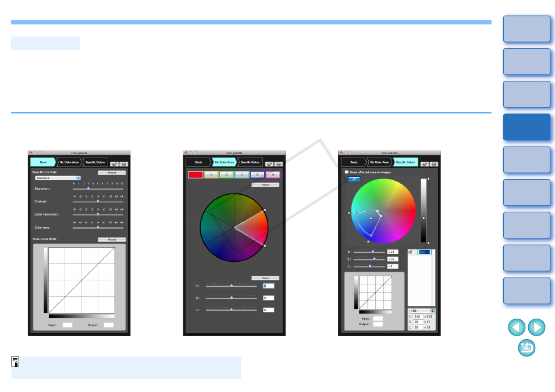The image size is (555, 392).
Task: Click upper Reset button in Six Color-Axes
Action: (x=265, y=185)
